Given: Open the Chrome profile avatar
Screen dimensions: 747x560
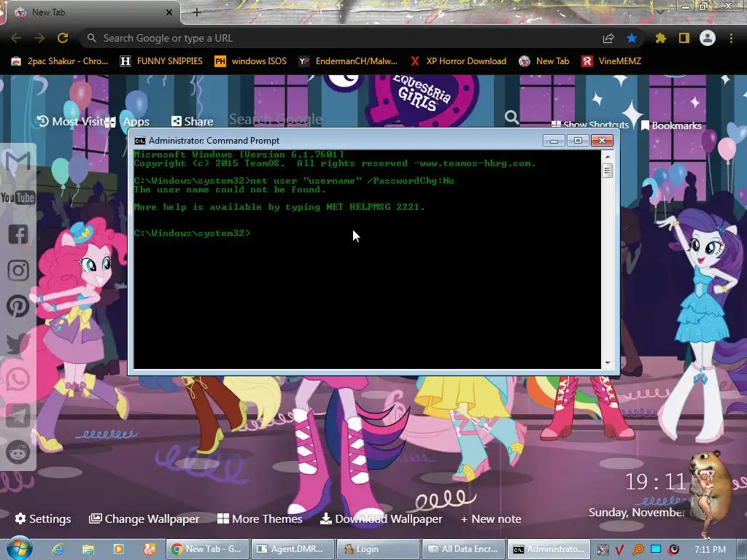Looking at the screenshot, I should point(708,38).
